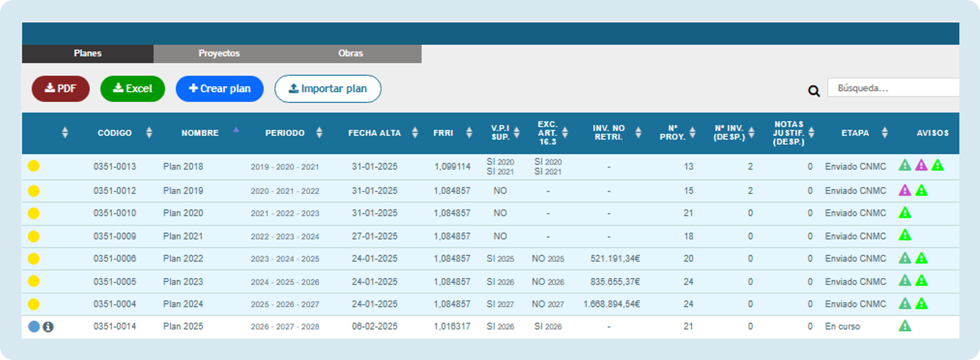Sort table by CÓDIGO column arrows

149,133
